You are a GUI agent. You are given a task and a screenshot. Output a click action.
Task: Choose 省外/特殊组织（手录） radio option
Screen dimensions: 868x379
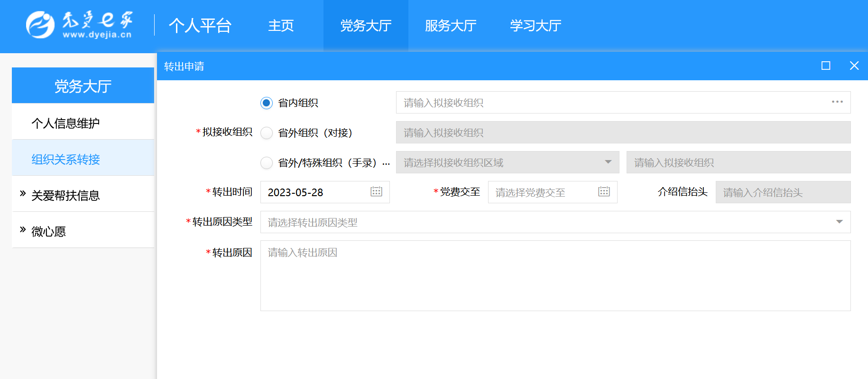(x=267, y=163)
